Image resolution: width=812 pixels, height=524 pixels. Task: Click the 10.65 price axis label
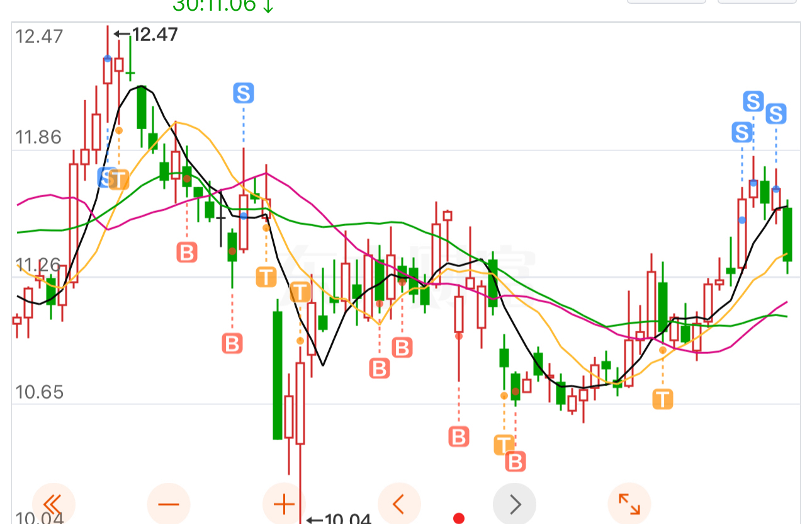pos(38,392)
